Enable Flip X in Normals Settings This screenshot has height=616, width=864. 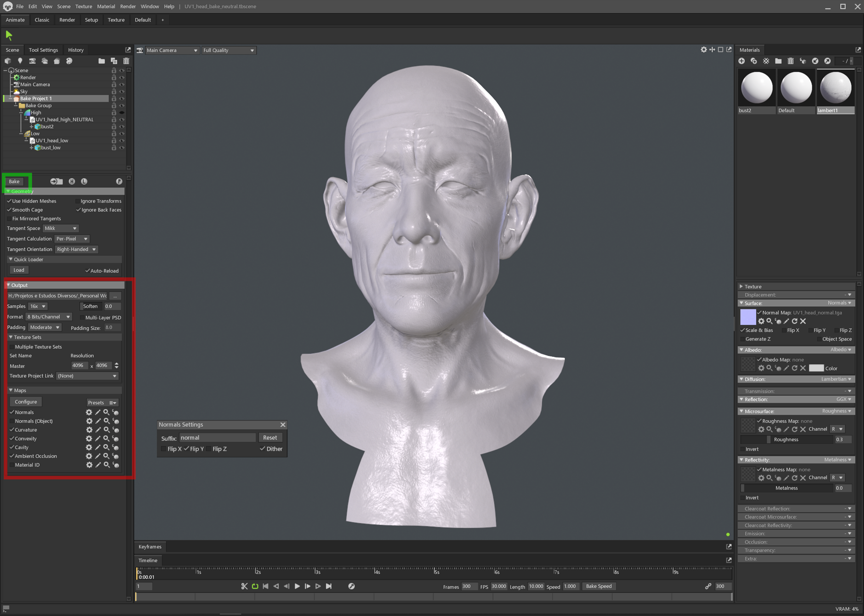pyautogui.click(x=163, y=449)
